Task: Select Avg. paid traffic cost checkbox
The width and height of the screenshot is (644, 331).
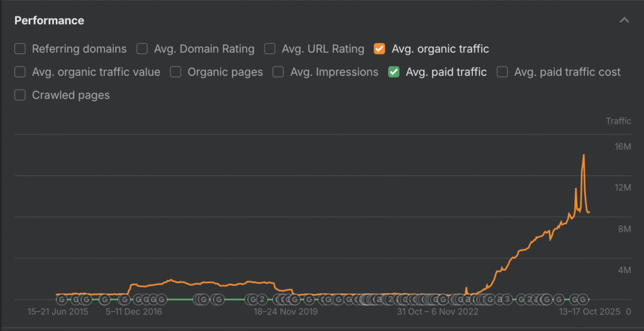Action: click(x=502, y=72)
